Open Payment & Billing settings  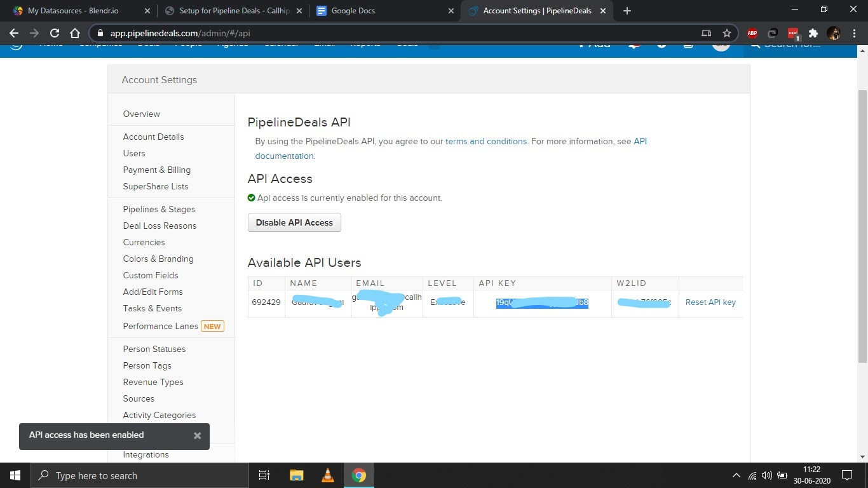pyautogui.click(x=157, y=170)
